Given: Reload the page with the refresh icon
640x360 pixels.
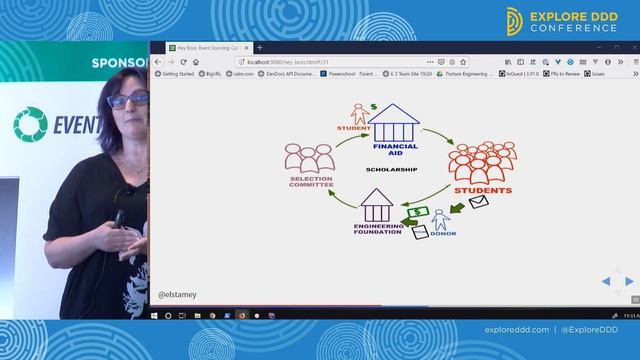Looking at the screenshot, I should point(184,62).
